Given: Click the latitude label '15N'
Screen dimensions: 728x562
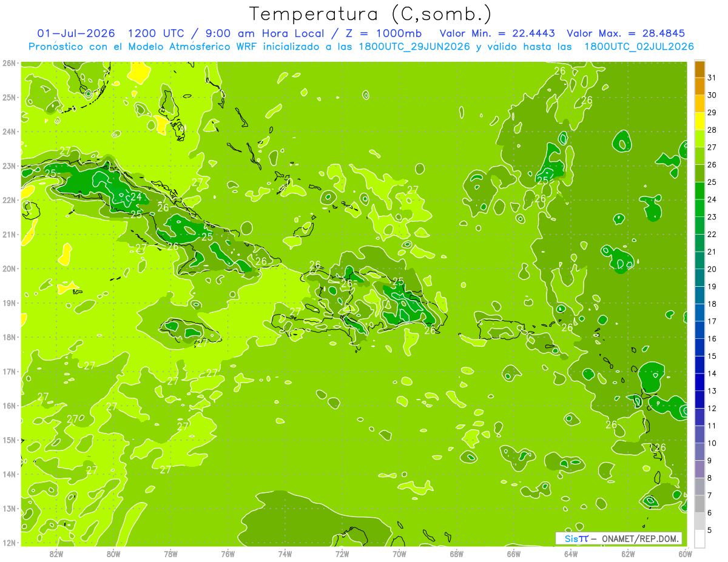Looking at the screenshot, I should click(9, 440).
